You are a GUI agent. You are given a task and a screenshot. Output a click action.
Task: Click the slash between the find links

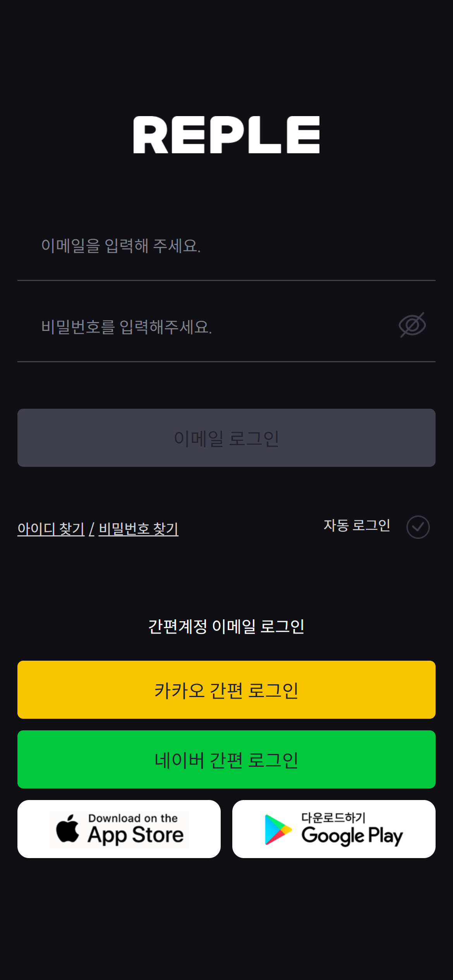pos(92,529)
